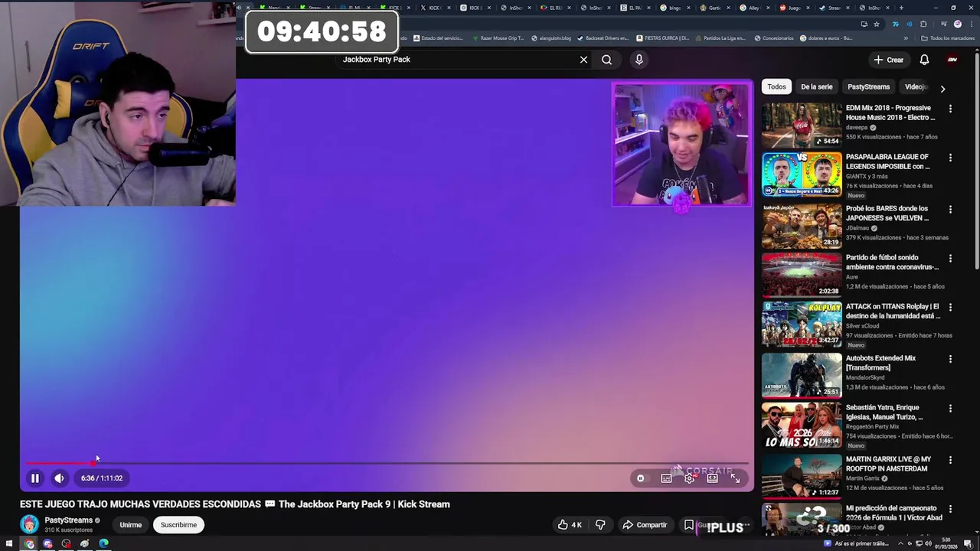Open the PastyStreams channel name link
980x551 pixels.
pyautogui.click(x=68, y=520)
